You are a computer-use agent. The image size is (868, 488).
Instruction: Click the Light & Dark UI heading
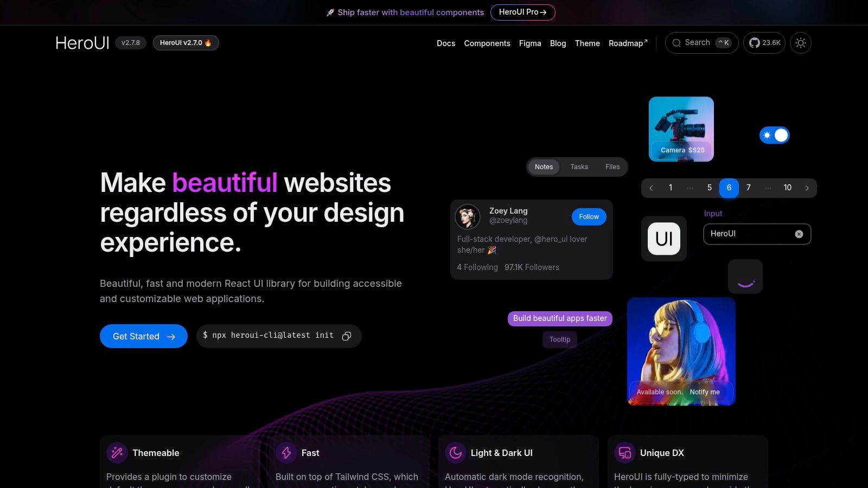pos(502,453)
